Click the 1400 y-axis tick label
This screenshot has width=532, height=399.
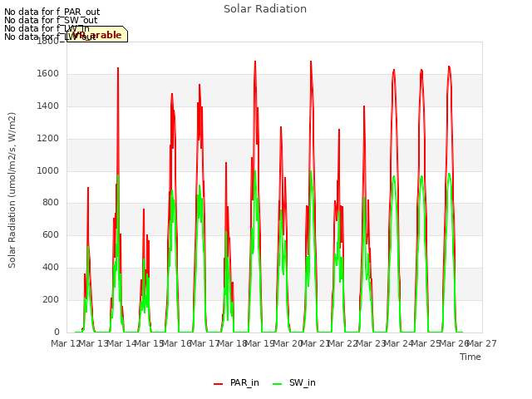[48, 106]
